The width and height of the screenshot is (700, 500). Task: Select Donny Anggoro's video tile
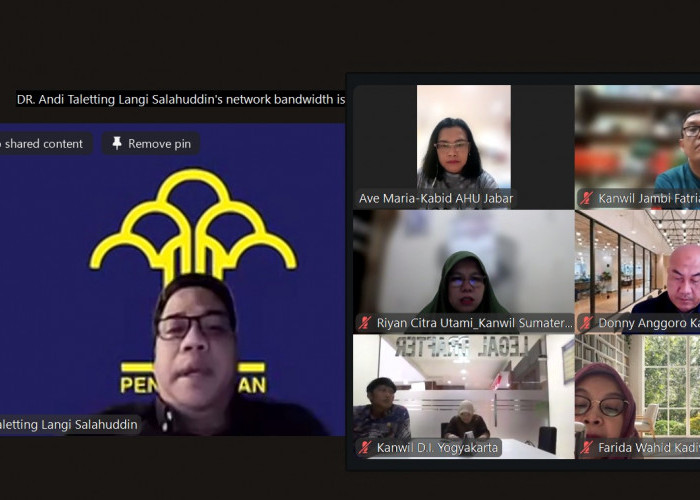pyautogui.click(x=638, y=272)
